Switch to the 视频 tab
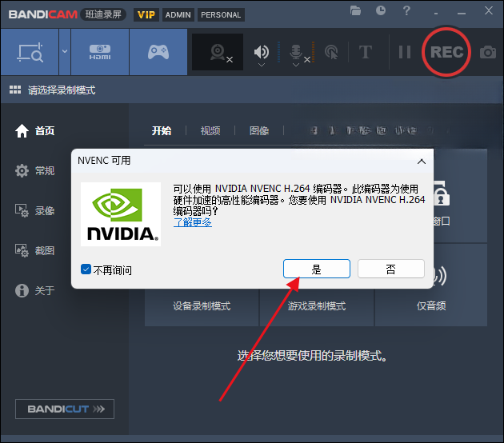504x443 pixels. [x=210, y=131]
